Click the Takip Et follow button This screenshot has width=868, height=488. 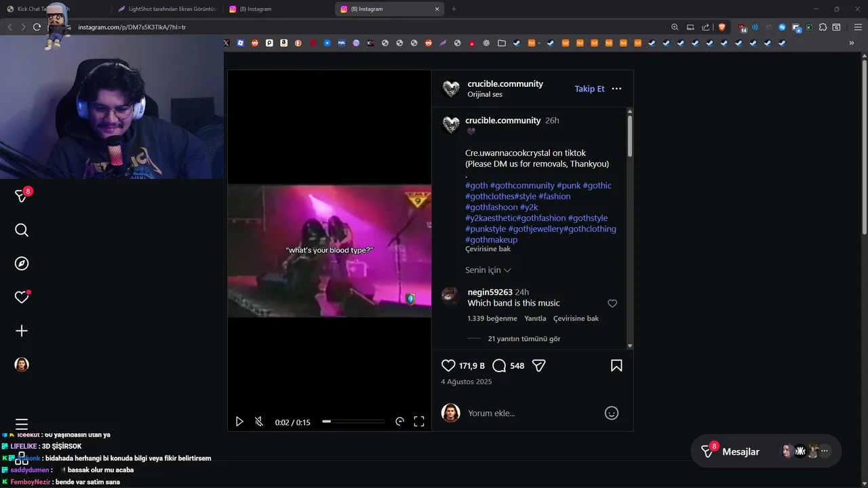pos(589,89)
